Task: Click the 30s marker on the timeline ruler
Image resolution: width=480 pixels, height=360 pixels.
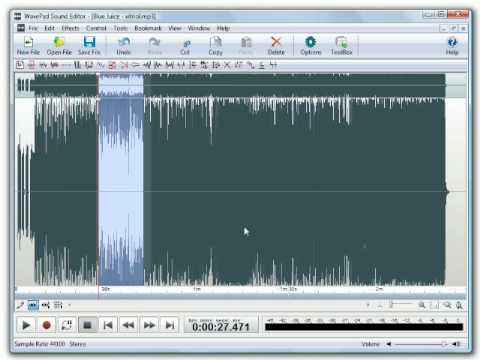Action: (x=105, y=289)
